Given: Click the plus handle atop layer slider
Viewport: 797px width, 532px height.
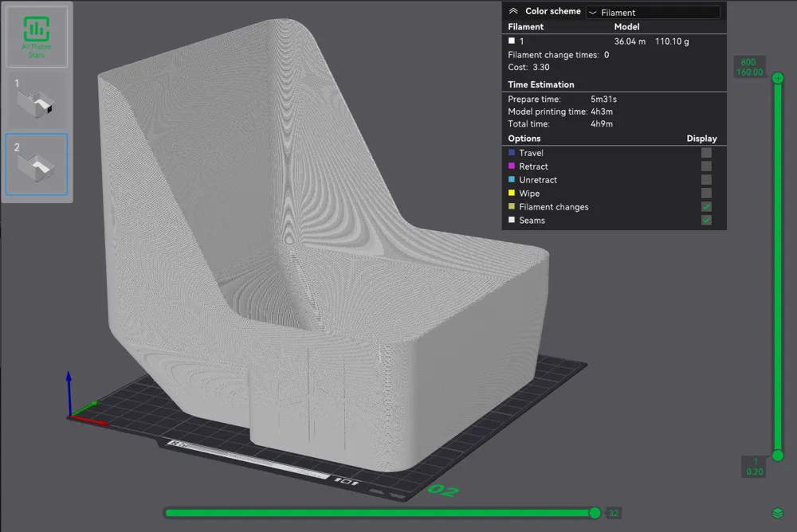Looking at the screenshot, I should (778, 78).
